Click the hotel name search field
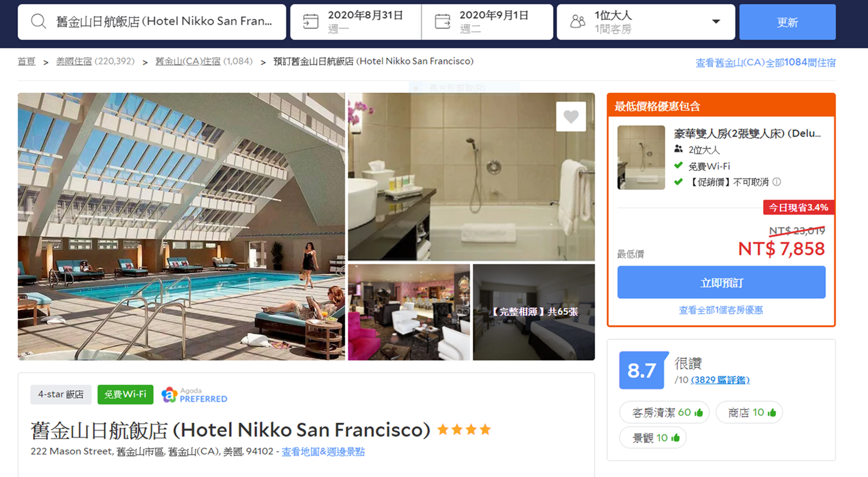Image resolution: width=868 pixels, height=477 pixels. [x=164, y=22]
